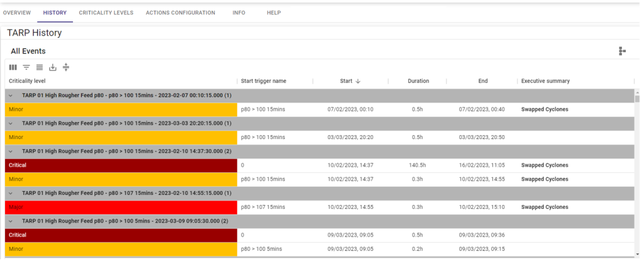Select the Critical cell with 140.5h duration
The image size is (644, 261).
tap(121, 165)
